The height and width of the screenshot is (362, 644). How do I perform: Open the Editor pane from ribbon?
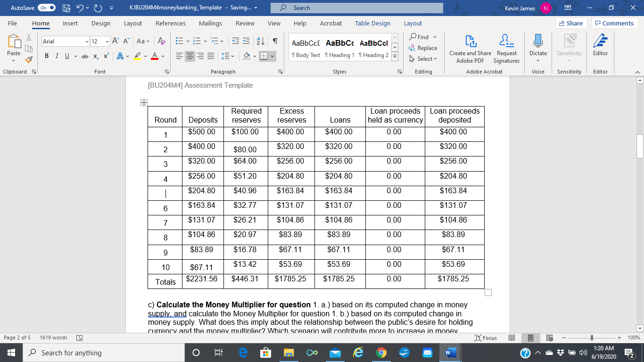tap(600, 45)
